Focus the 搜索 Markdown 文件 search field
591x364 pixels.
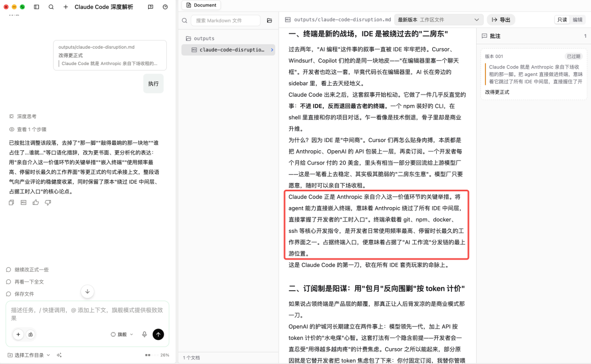click(x=225, y=20)
